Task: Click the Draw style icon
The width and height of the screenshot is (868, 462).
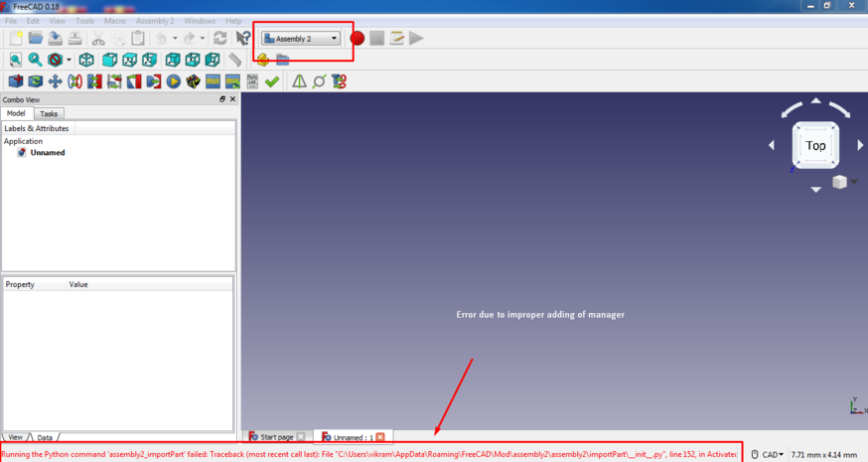Action: 55,60
